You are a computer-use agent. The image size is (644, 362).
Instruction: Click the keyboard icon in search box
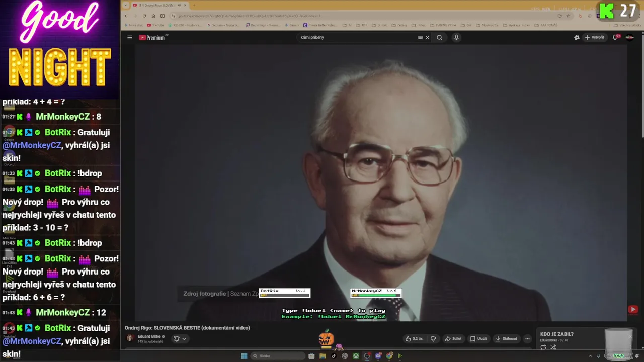point(420,37)
